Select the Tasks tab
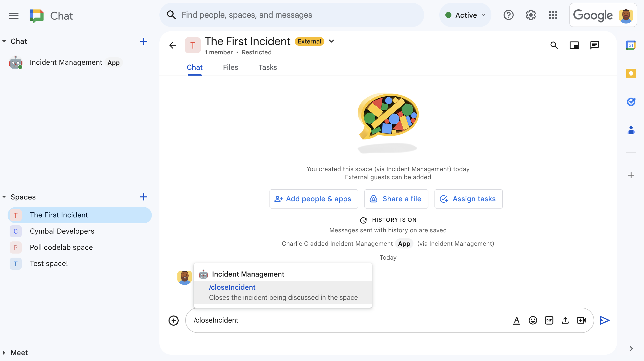 268,67
